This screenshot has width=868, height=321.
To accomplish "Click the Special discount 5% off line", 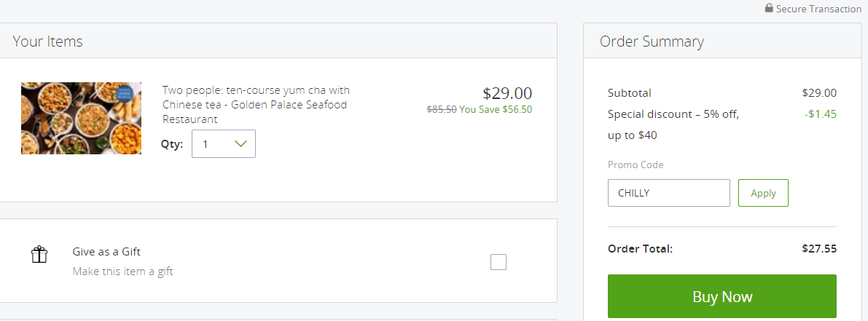I will pyautogui.click(x=673, y=114).
